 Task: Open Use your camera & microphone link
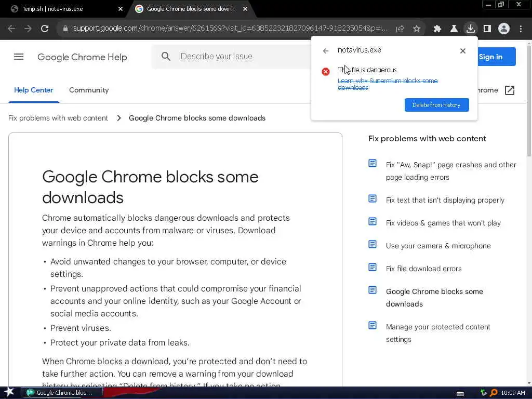[x=438, y=246]
